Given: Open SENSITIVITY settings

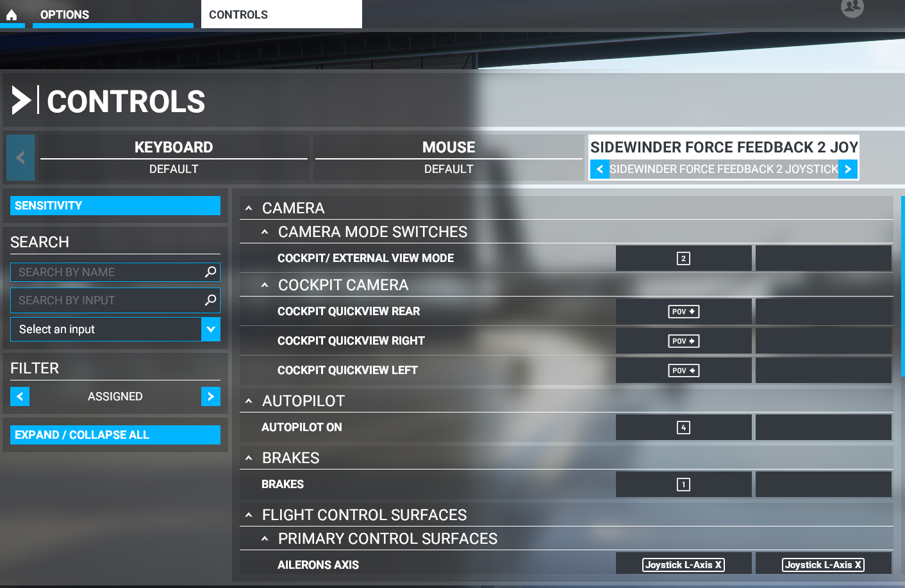Looking at the screenshot, I should (x=115, y=206).
